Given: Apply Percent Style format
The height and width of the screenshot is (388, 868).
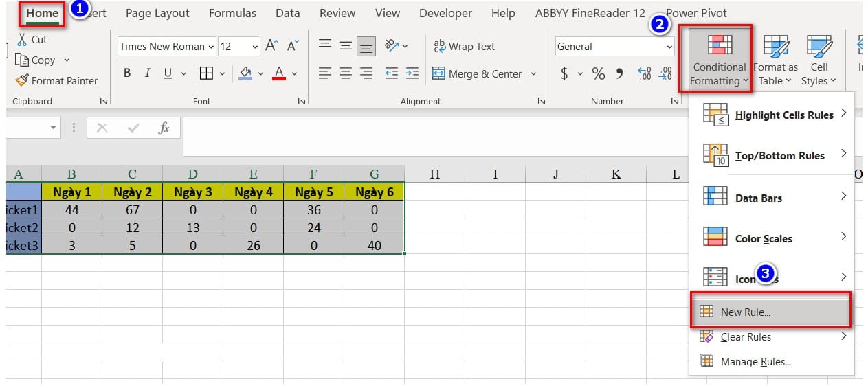Looking at the screenshot, I should 599,73.
